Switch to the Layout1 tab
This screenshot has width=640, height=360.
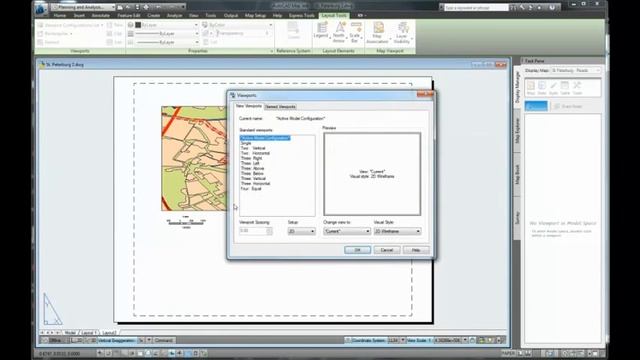click(x=89, y=333)
